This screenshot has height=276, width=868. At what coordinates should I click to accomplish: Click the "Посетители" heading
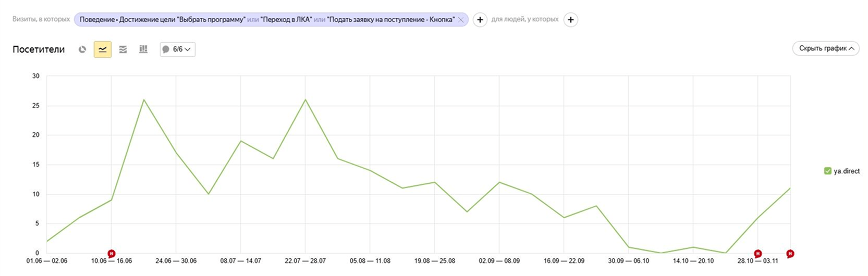pyautogui.click(x=39, y=49)
